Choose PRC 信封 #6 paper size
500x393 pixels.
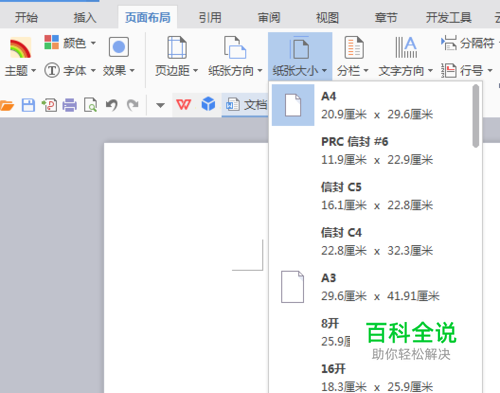pos(371,151)
